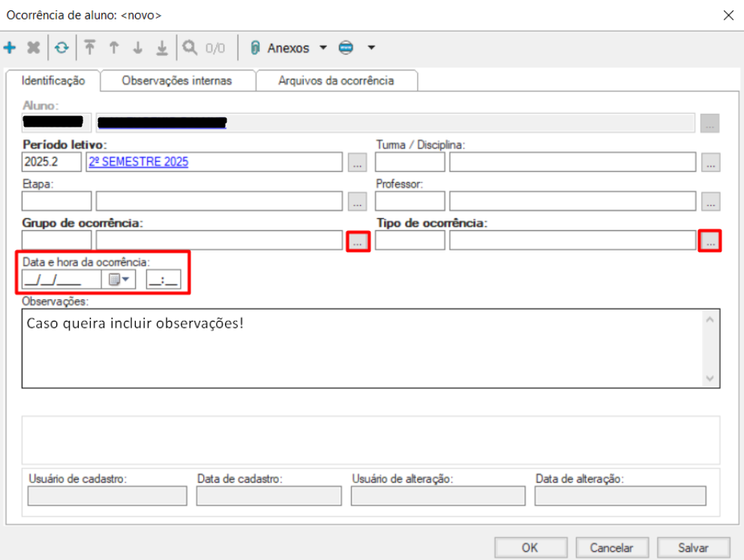Go to previous record up arrow
This screenshot has width=744, height=560.
pos(114,48)
